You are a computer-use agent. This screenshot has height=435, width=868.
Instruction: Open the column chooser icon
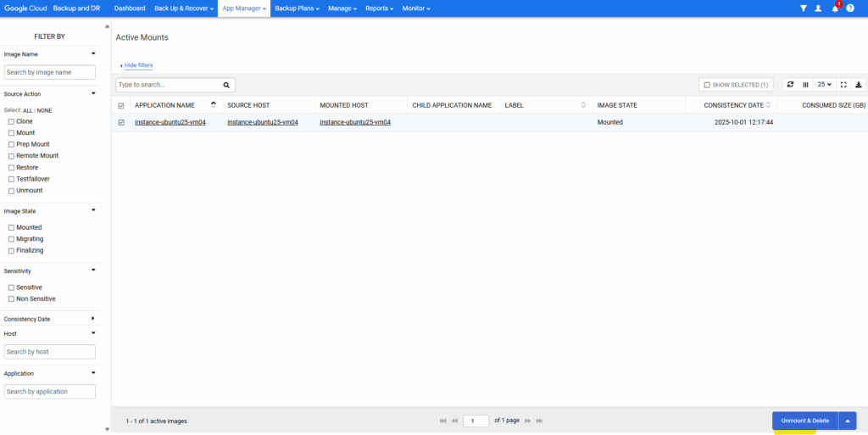805,85
